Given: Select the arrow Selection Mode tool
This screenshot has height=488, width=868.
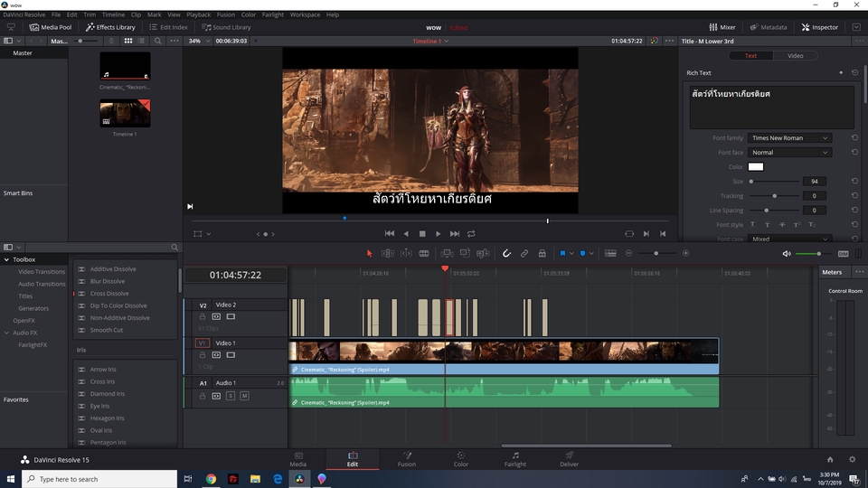Looking at the screenshot, I should pyautogui.click(x=369, y=253).
